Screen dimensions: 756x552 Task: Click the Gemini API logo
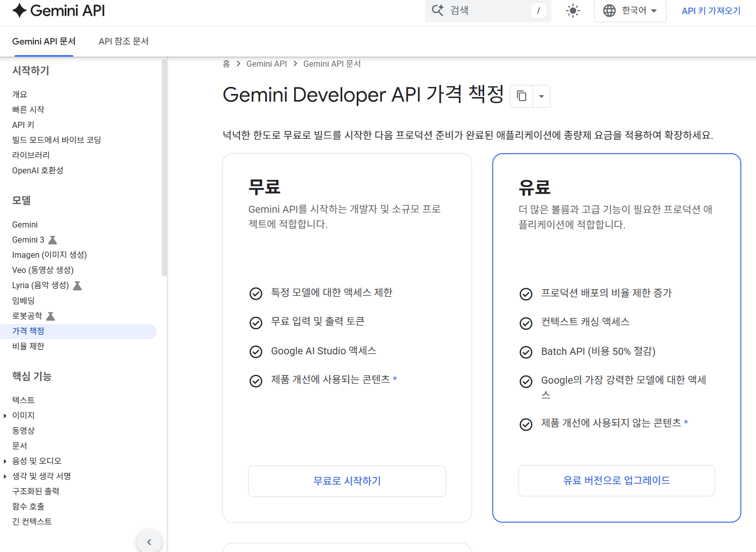[59, 11]
